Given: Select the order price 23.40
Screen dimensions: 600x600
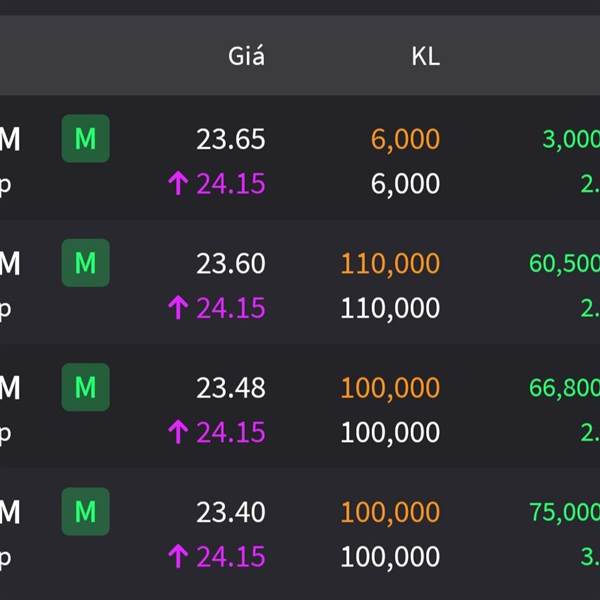Looking at the screenshot, I should coord(231,512).
